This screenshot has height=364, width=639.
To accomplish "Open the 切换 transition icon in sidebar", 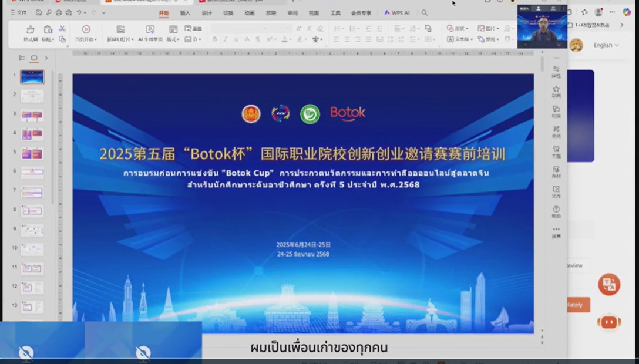I will coord(556,112).
